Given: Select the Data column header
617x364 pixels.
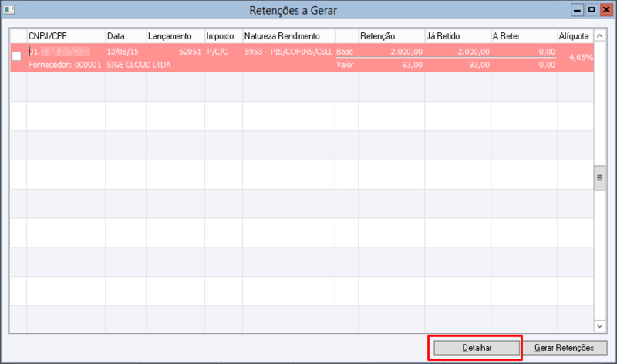Looking at the screenshot, I should coord(126,36).
